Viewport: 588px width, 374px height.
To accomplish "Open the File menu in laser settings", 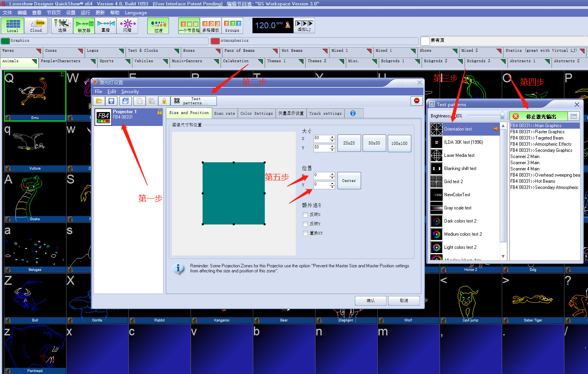I will pyautogui.click(x=99, y=92).
